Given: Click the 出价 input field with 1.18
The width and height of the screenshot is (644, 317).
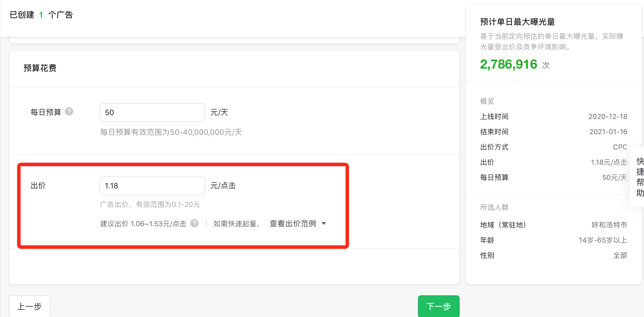Looking at the screenshot, I should [x=152, y=186].
